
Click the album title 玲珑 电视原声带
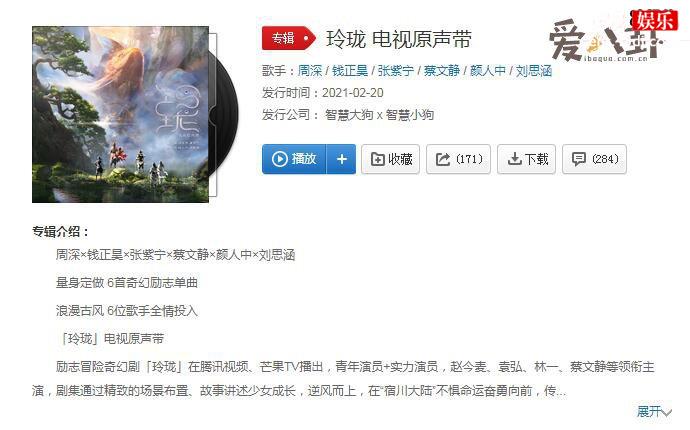[x=399, y=39]
